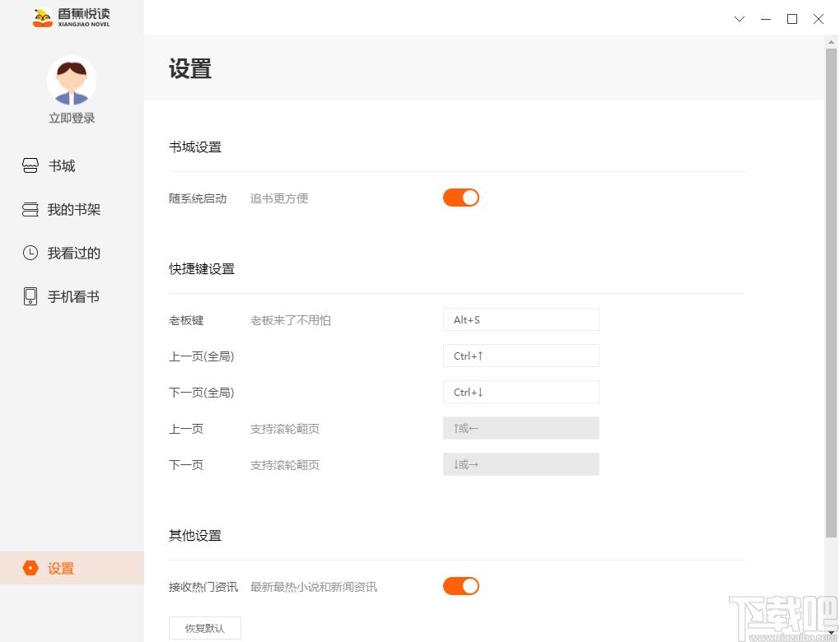
Task: Click the 上一页(全局) label
Action: tap(202, 356)
